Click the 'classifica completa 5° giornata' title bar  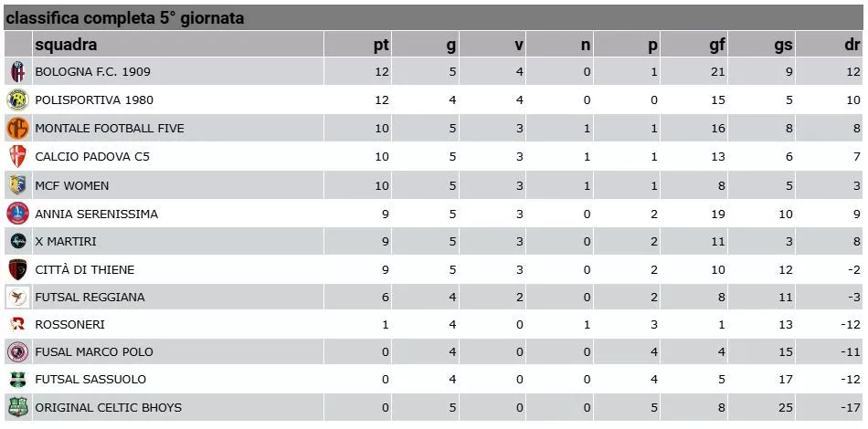[433, 17]
